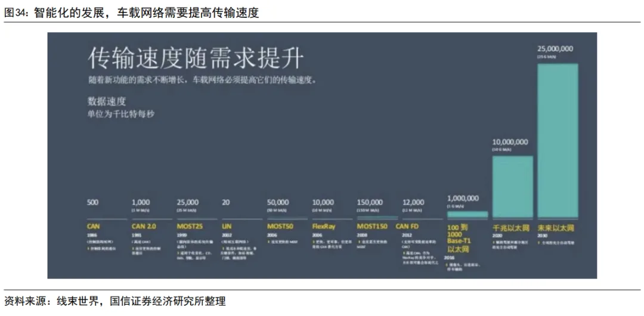Select the chart heading 传输速度随需求提升
Image resolution: width=644 pixels, height=316 pixels.
tap(196, 58)
